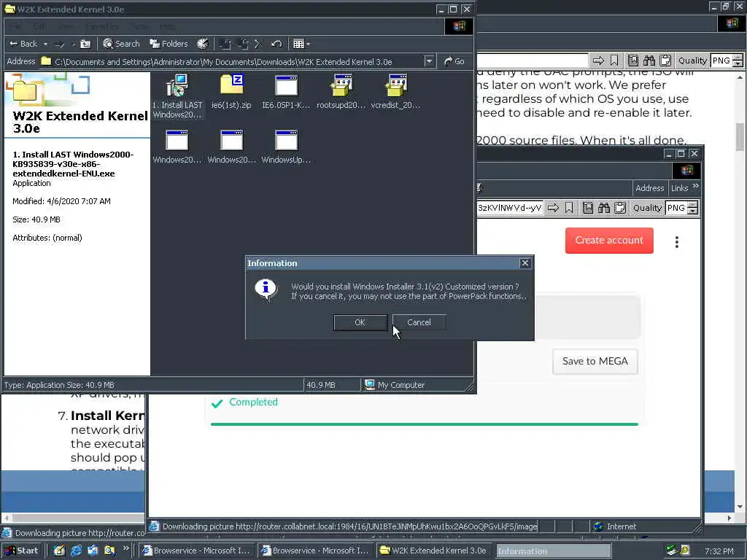Image resolution: width=747 pixels, height=560 pixels.
Task: Click the Undo icon in Explorer toolbar
Action: 276,44
